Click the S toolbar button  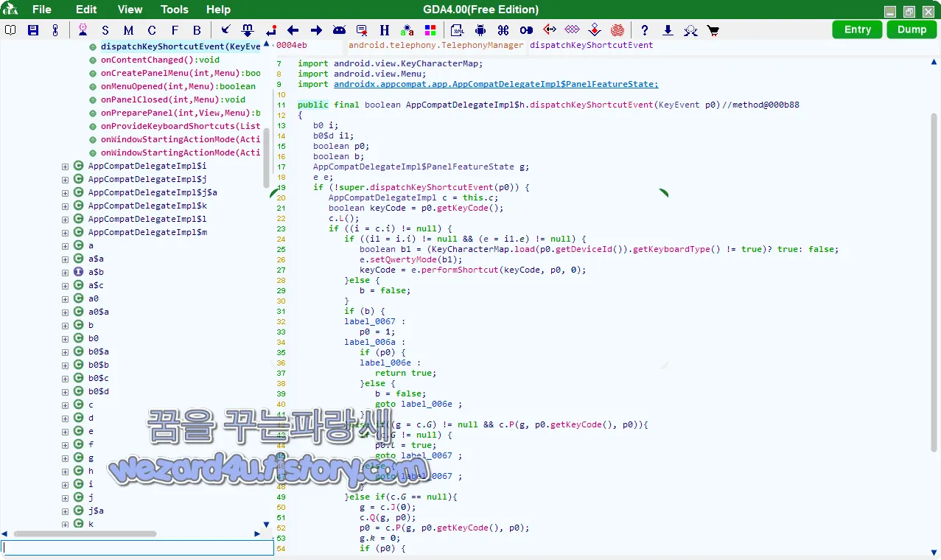coord(105,30)
